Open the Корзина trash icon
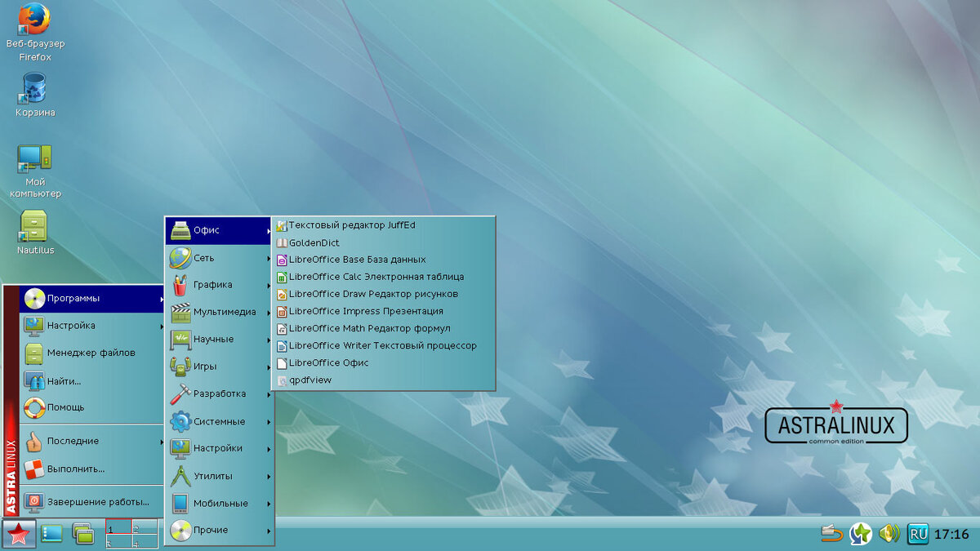The height and width of the screenshot is (551, 980). [33, 86]
